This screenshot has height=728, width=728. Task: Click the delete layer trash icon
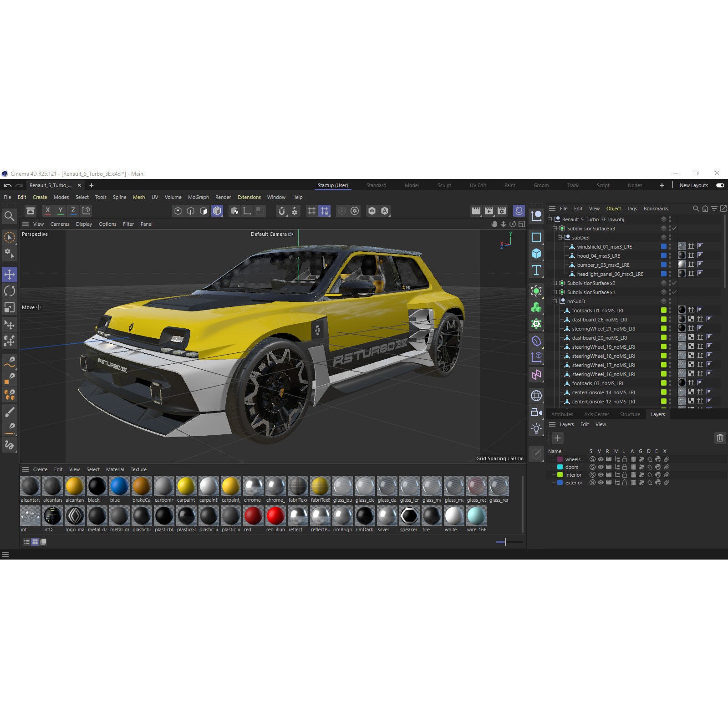720,438
